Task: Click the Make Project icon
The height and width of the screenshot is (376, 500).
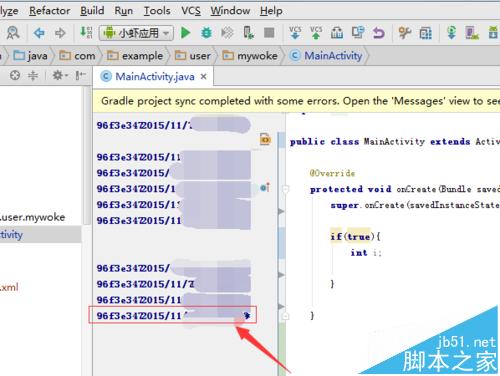Action: click(86, 33)
